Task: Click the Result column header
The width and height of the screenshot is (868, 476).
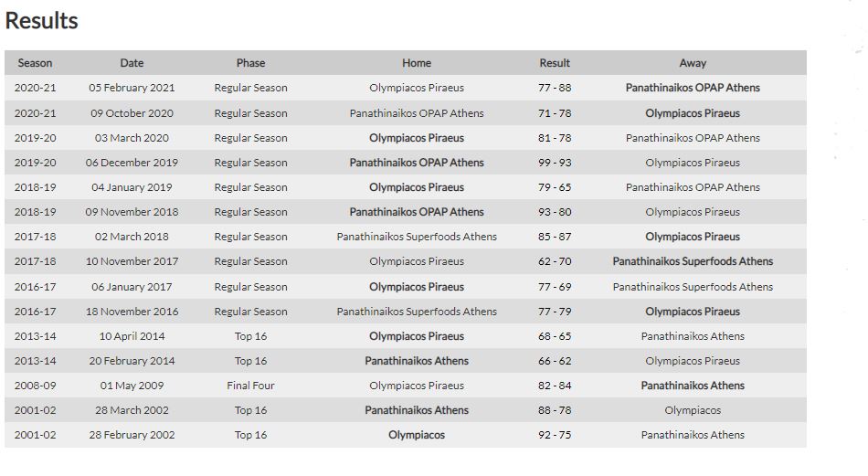Action: pyautogui.click(x=555, y=63)
